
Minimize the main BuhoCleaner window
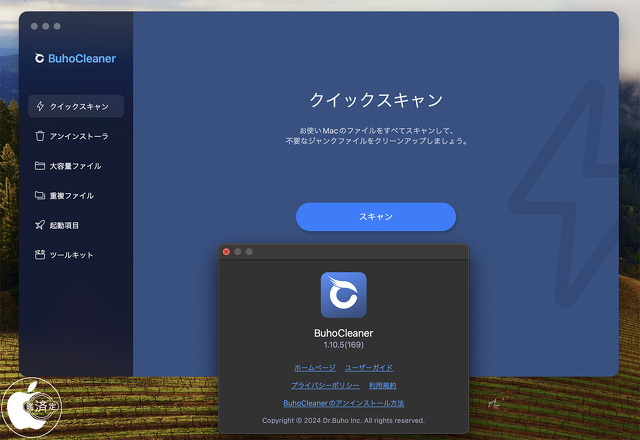(46, 26)
